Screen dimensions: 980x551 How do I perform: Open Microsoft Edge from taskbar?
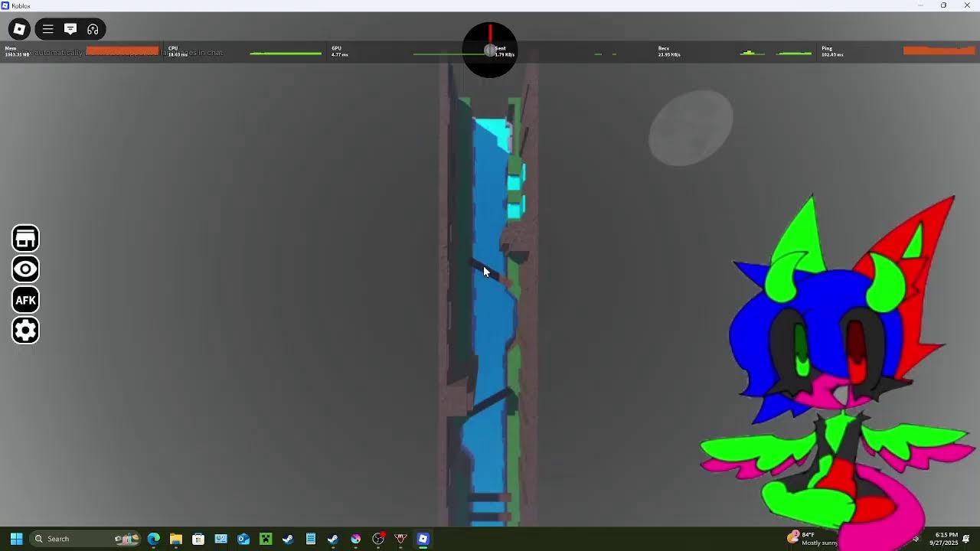[153, 539]
